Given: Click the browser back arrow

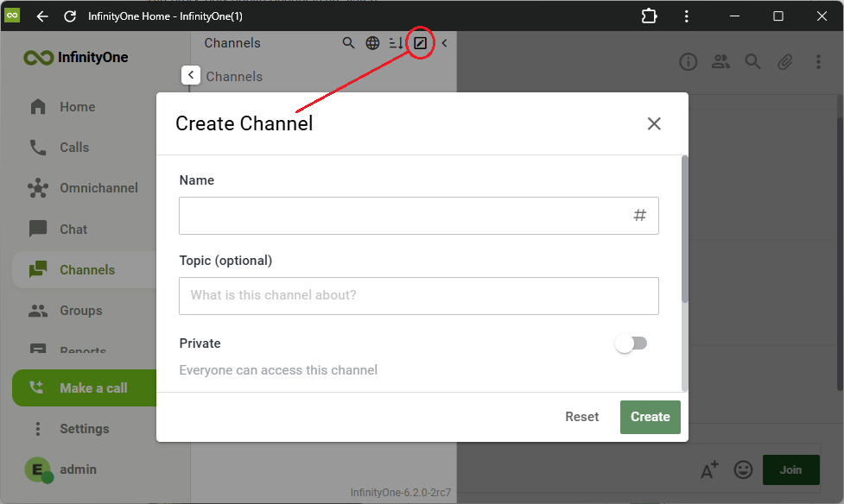Looking at the screenshot, I should [42, 16].
